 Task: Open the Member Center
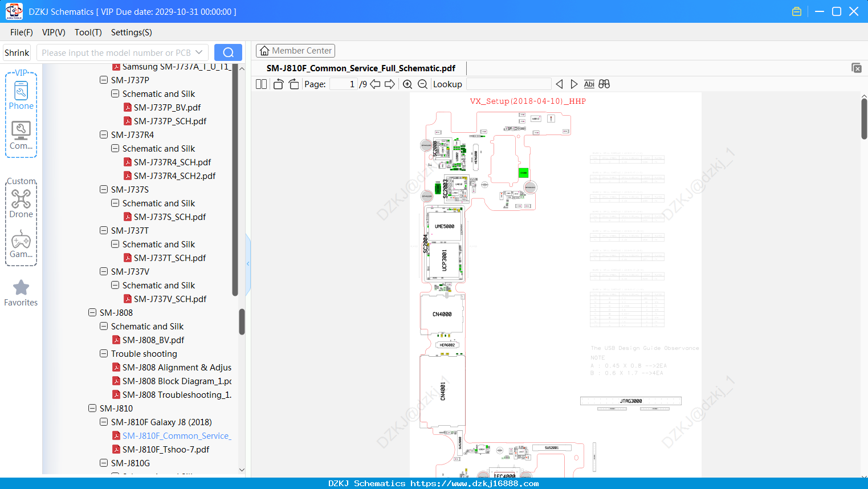click(x=295, y=51)
